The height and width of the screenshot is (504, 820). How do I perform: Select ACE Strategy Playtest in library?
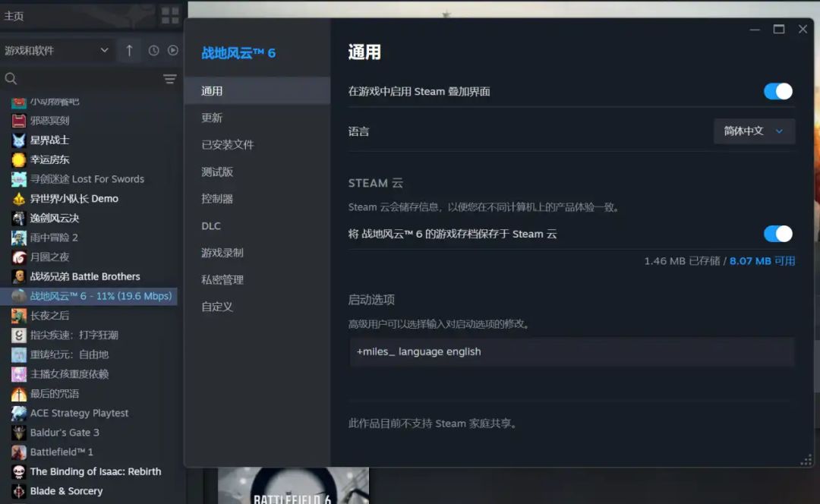pyautogui.click(x=89, y=413)
